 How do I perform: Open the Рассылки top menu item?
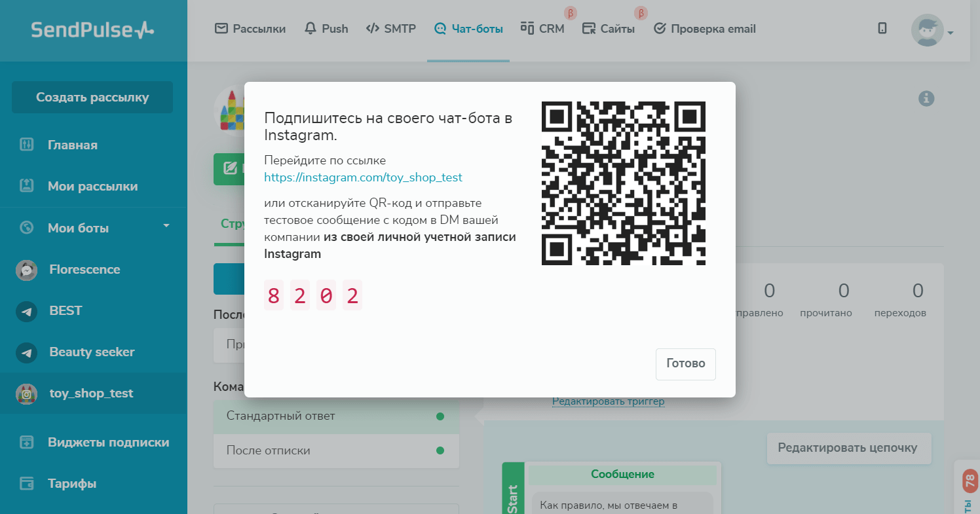coord(250,29)
